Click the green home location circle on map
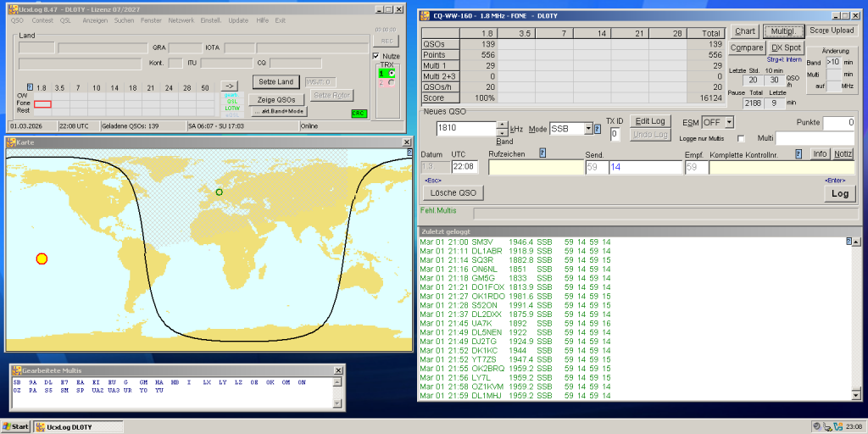Image resolution: width=868 pixels, height=434 pixels. tap(219, 192)
